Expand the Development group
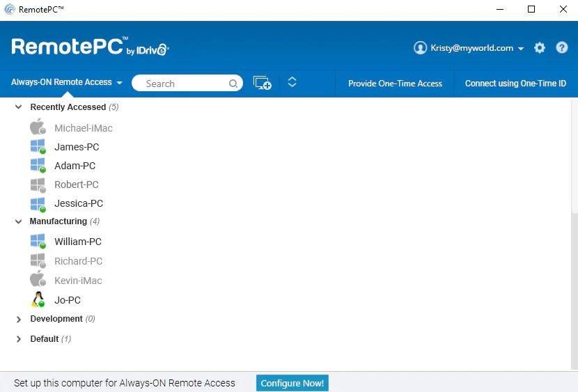The image size is (578, 392). click(x=18, y=320)
